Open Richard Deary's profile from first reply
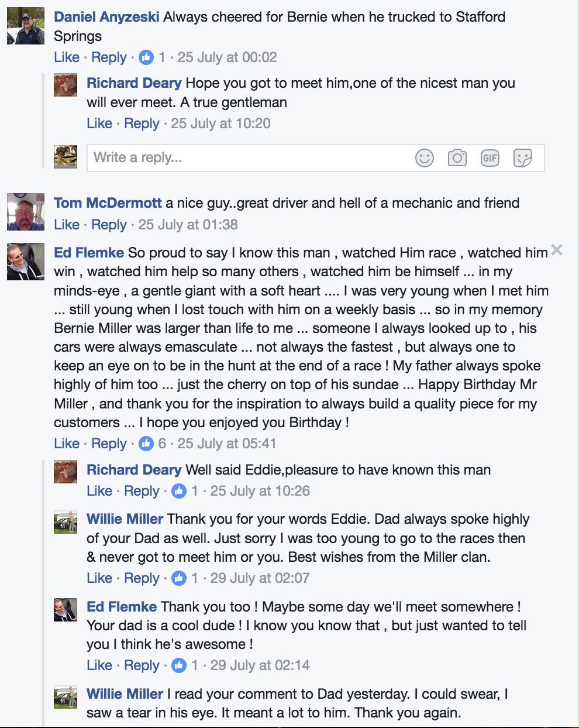Image resolution: width=579 pixels, height=728 pixels. click(134, 83)
